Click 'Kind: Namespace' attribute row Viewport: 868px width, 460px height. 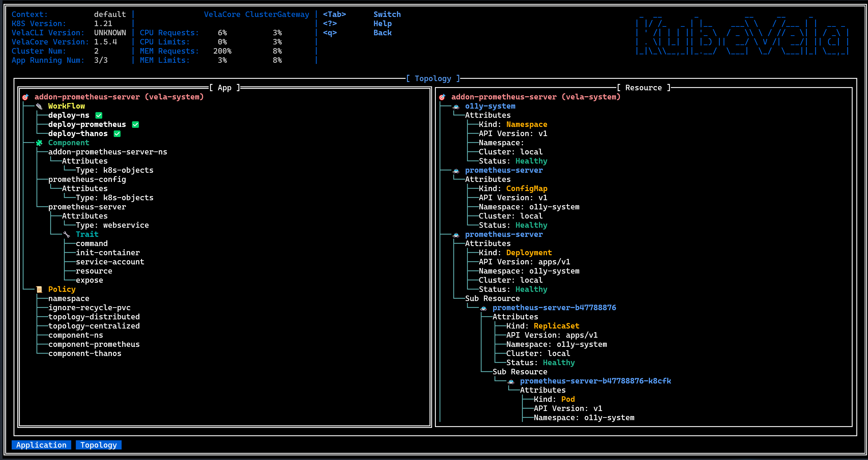pos(513,124)
